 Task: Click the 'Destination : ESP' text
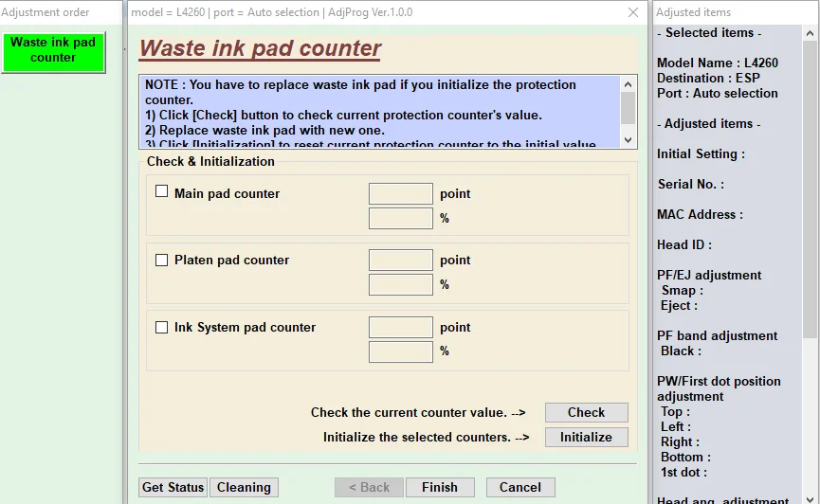[x=708, y=78]
